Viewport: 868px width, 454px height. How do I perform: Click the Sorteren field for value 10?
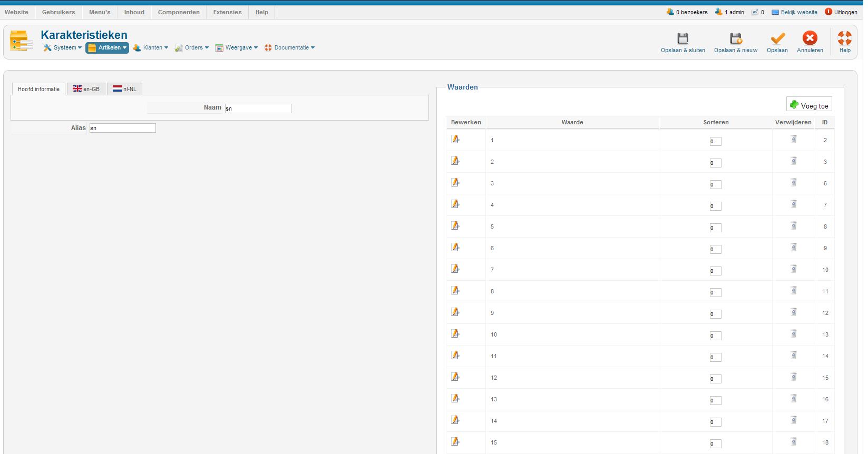[715, 335]
